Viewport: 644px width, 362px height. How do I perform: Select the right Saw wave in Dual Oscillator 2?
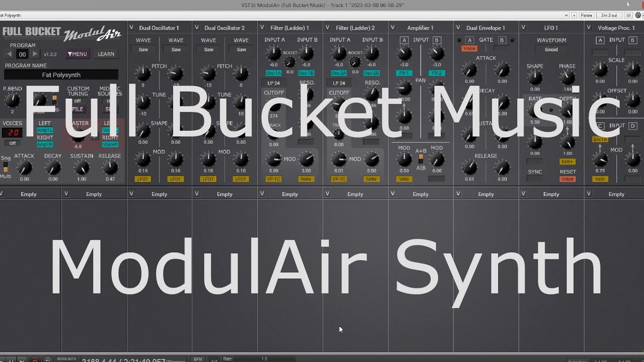click(242, 49)
